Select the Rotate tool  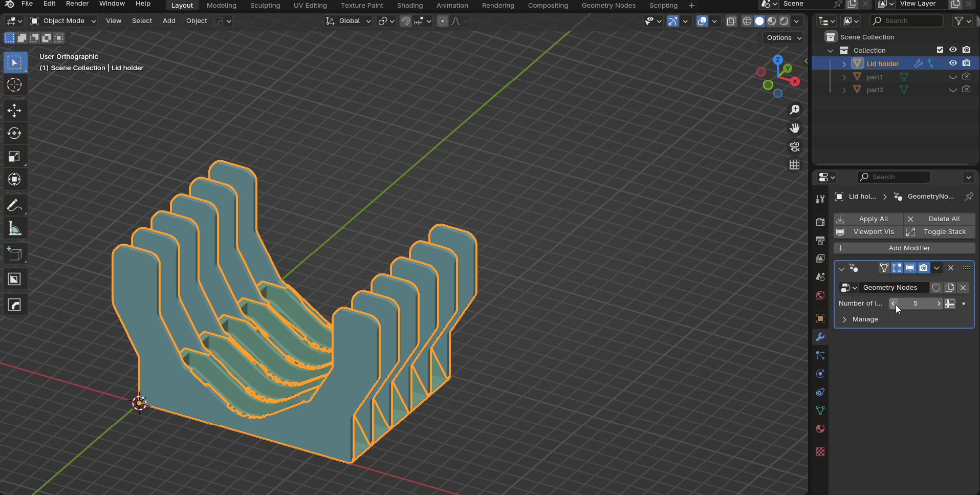point(14,133)
